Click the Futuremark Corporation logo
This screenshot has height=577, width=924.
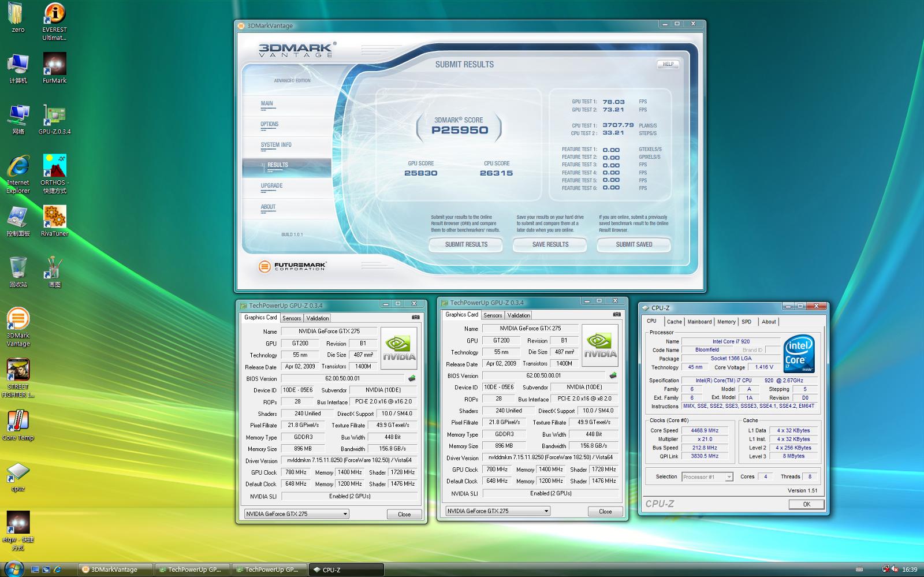tap(292, 266)
